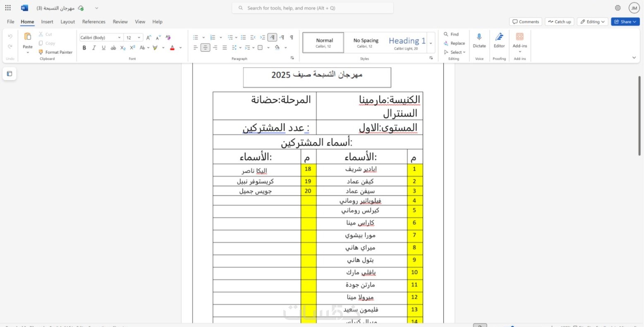Image resolution: width=644 pixels, height=327 pixels.
Task: Expand the font color options arrow
Action: (x=180, y=48)
